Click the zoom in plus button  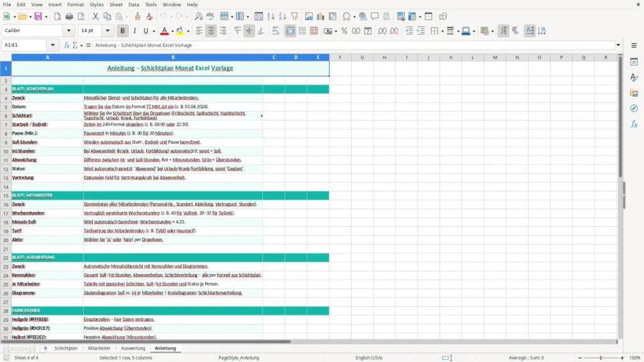point(622,358)
